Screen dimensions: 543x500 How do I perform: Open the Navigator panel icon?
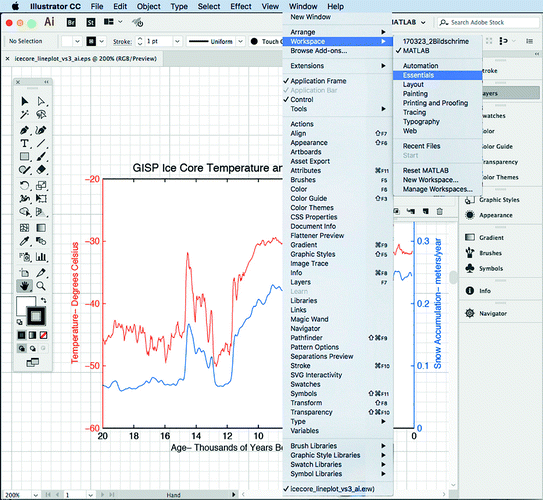coord(470,313)
